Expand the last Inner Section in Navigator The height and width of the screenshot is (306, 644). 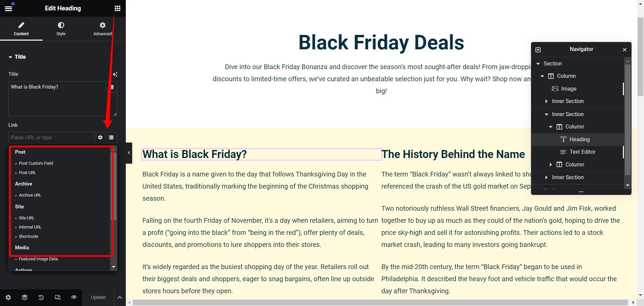546,177
